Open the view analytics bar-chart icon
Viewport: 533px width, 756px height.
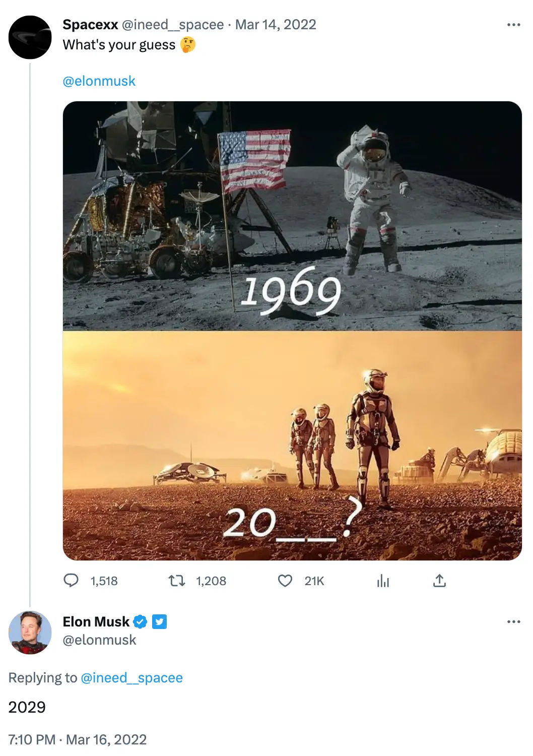coord(383,581)
